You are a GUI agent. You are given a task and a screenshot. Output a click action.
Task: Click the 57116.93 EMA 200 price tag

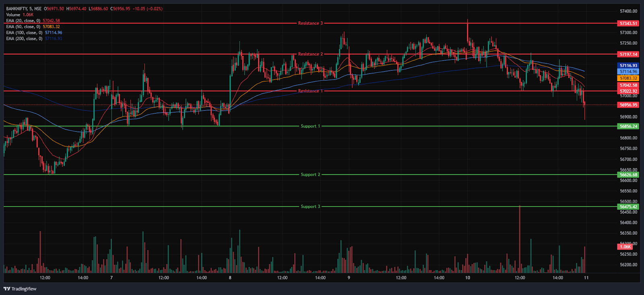pos(628,66)
